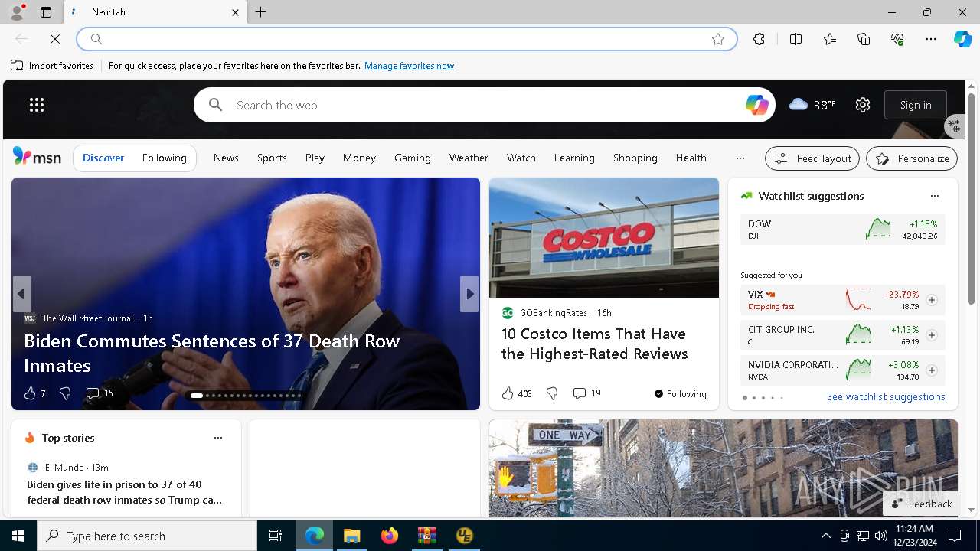Show hidden system tray icons
The image size is (980, 551).
tap(825, 536)
